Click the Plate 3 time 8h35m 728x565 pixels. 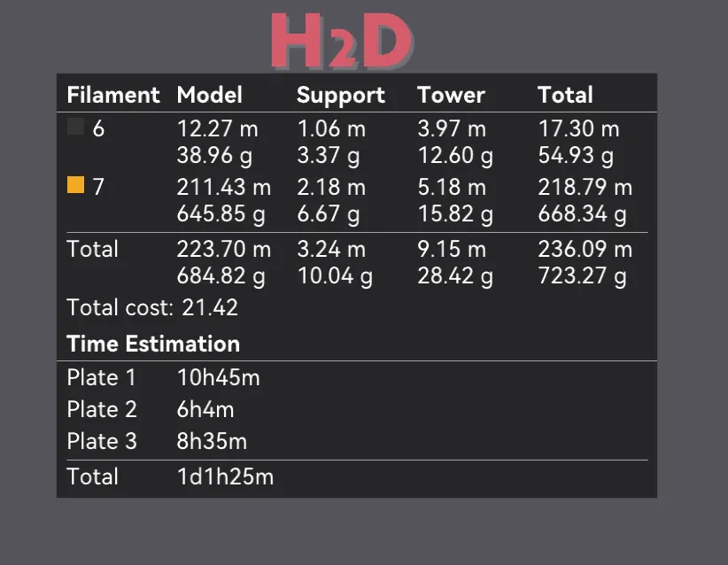(x=212, y=441)
